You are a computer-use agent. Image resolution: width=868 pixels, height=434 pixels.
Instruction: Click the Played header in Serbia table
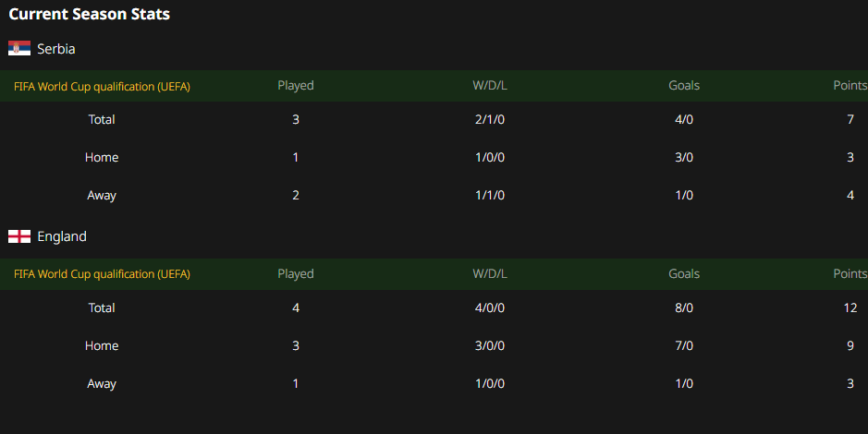(x=296, y=86)
